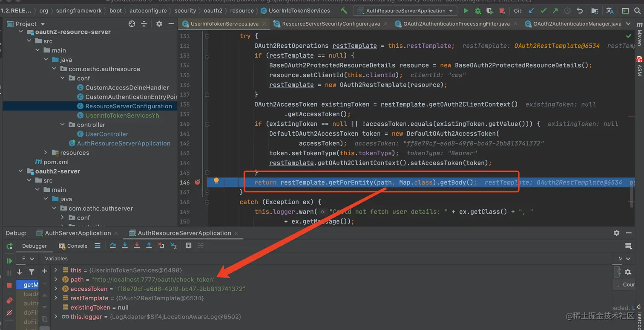
Task: Collapse the controller folder in resource server
Action: [x=63, y=124]
